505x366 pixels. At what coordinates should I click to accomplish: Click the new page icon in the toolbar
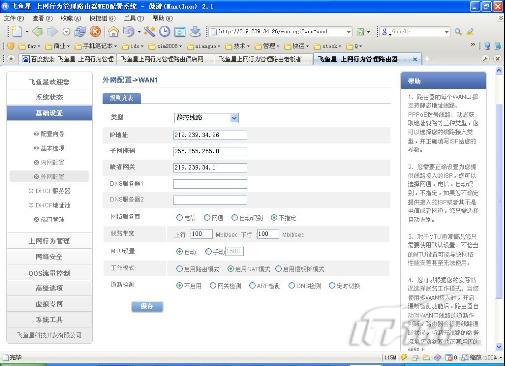16,32
